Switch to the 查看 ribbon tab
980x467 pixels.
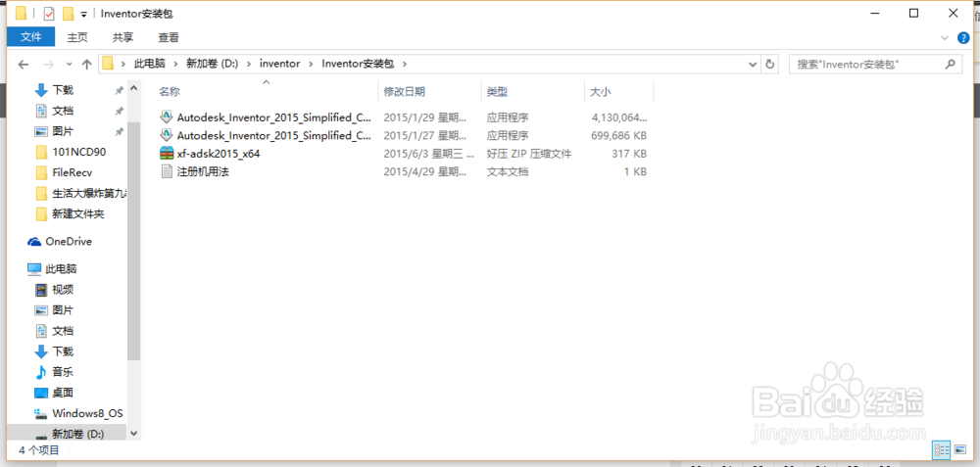pos(169,37)
